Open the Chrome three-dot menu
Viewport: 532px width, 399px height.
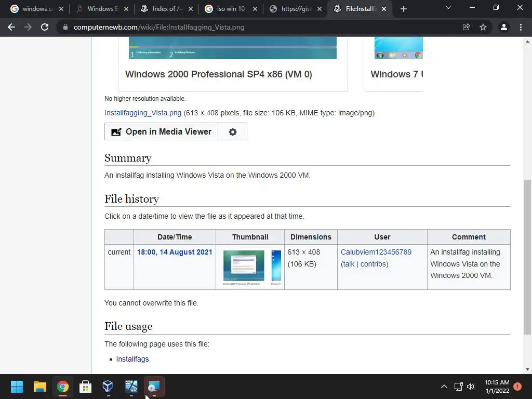coord(521,27)
